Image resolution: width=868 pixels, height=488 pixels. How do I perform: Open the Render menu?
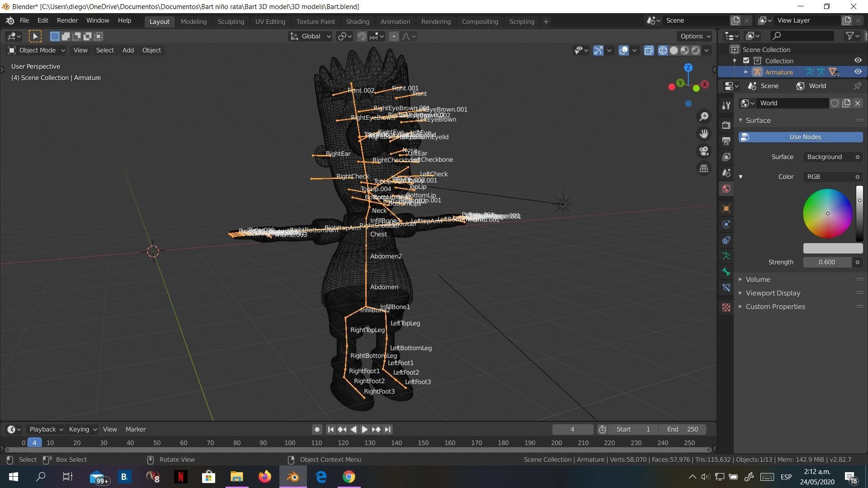(67, 21)
